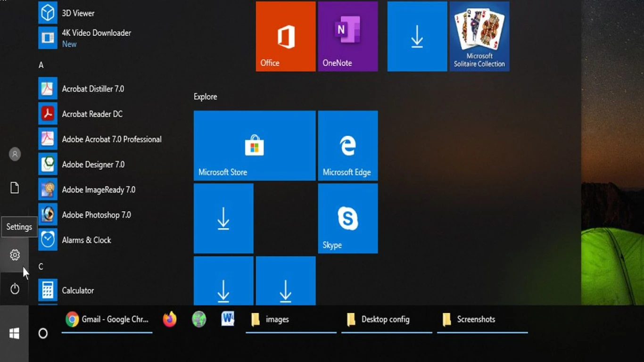
Task: Switch to Gmail - Google Chrome window
Action: click(107, 320)
